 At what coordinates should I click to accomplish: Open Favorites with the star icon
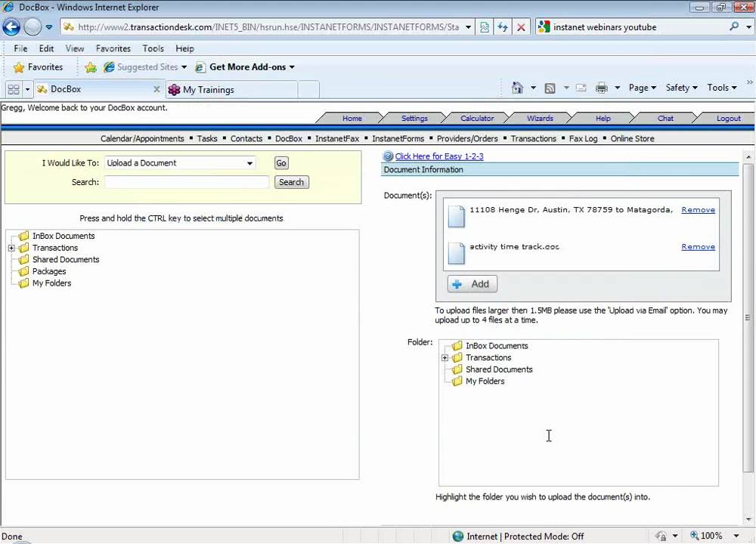(x=18, y=67)
